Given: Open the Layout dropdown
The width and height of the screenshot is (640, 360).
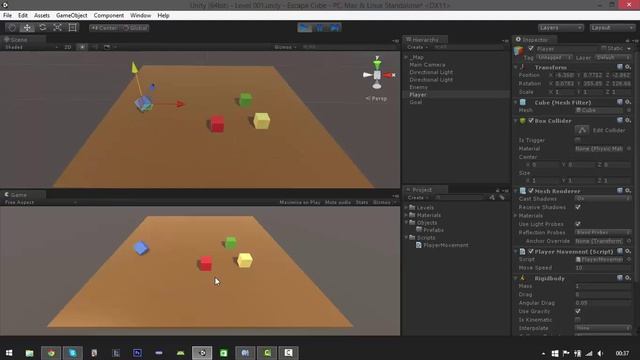Looking at the screenshot, I should 612,28.
